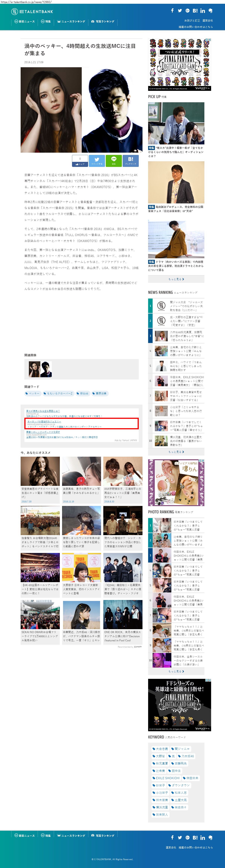Screen dimensions: 225x868
Task: Open news ranking item 3 about 乃木坂46秋元真夏
Action: [x=176, y=336]
